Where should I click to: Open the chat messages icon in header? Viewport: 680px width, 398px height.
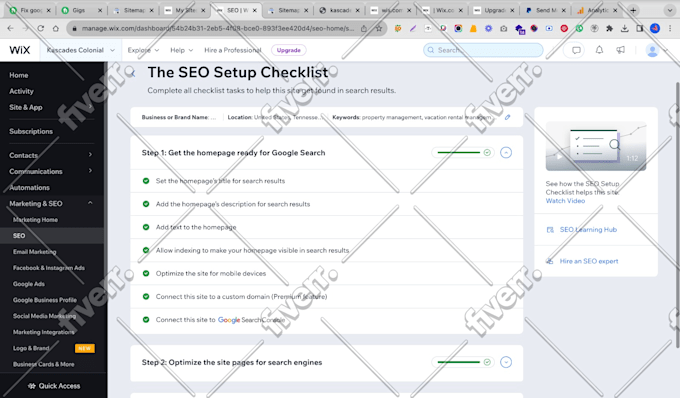(576, 50)
